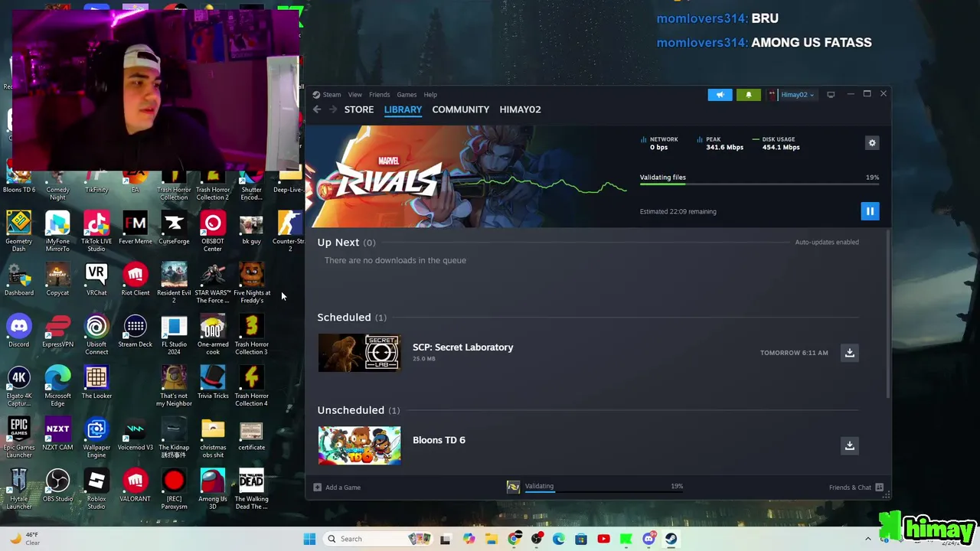Click the Validating files progress bar
The image size is (980, 551).
[x=759, y=184]
